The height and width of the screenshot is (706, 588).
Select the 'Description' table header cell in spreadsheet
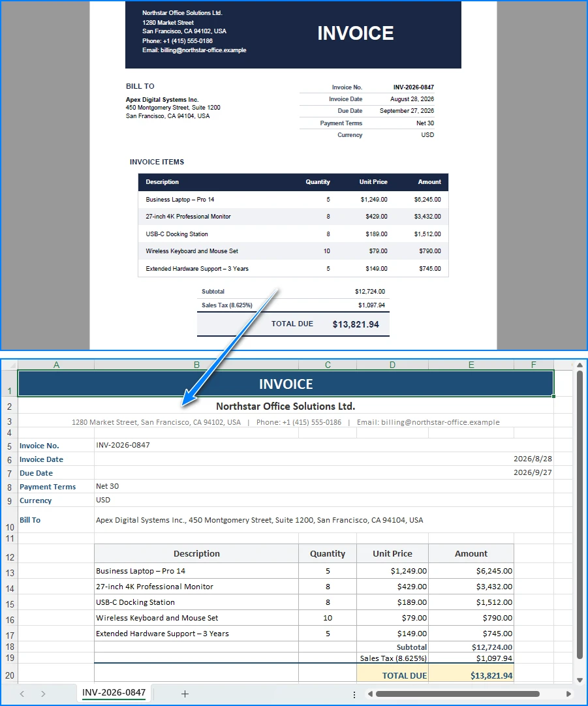tap(196, 554)
